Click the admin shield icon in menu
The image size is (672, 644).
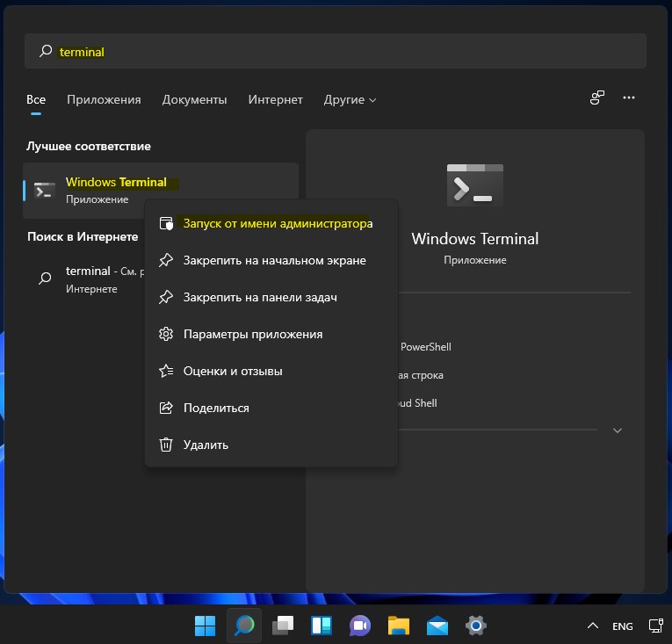[166, 223]
